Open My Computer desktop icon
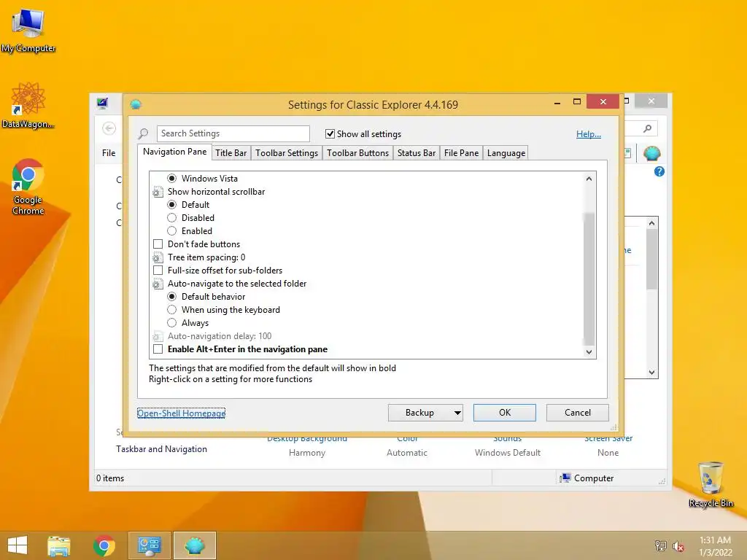 tap(28, 31)
